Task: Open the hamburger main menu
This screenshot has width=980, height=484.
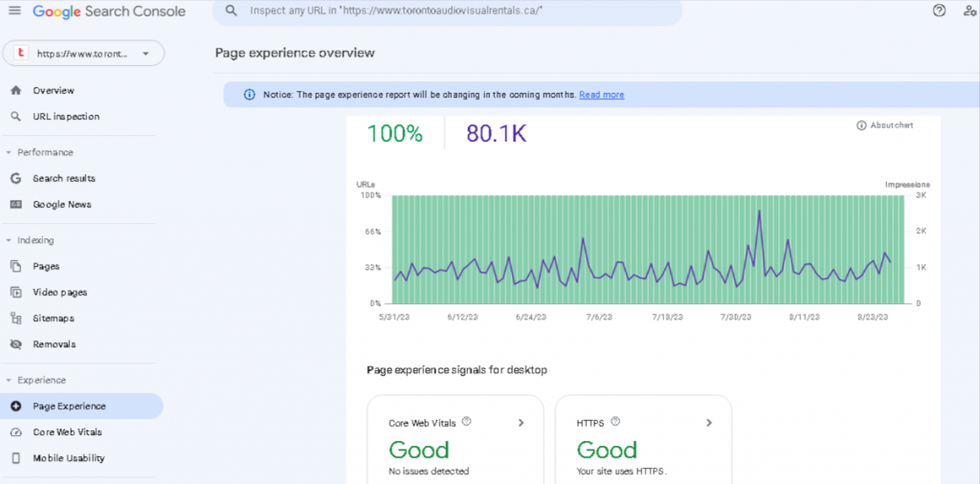Action: click(x=15, y=11)
